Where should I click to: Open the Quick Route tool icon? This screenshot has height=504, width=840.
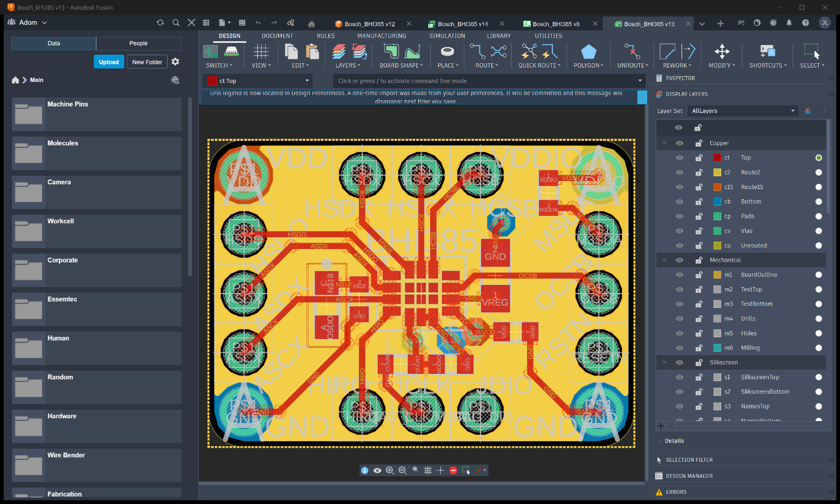click(539, 52)
